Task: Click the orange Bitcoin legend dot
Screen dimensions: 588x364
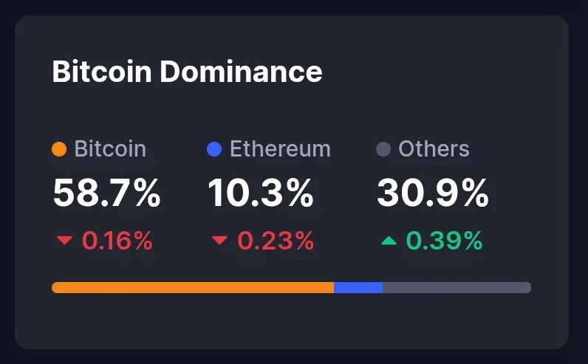Action: click(59, 149)
